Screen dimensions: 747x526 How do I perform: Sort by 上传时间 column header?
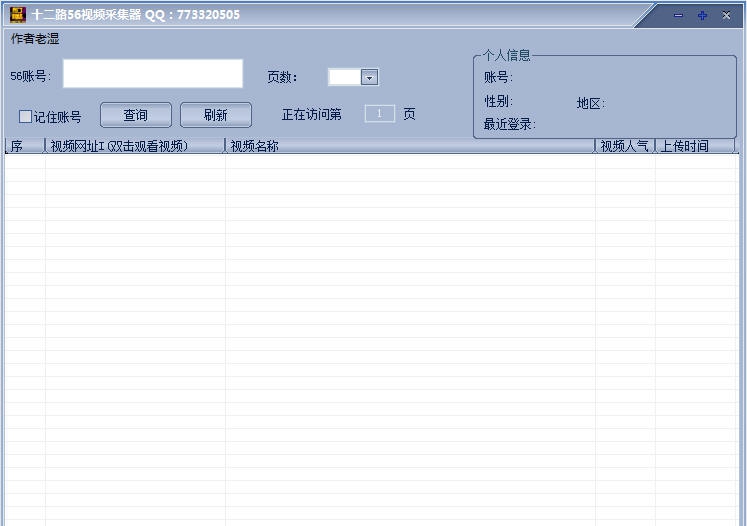tap(695, 146)
